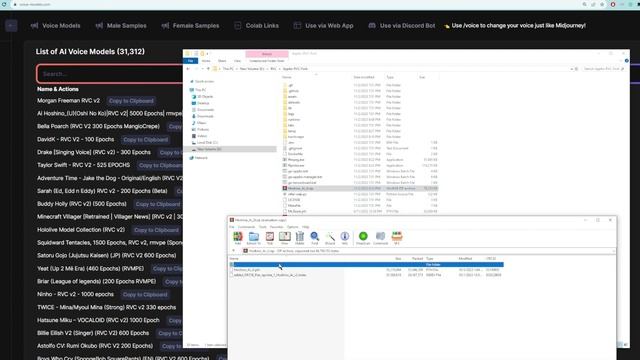
Task: Open WinRAR Tools menu
Action: click(262, 227)
